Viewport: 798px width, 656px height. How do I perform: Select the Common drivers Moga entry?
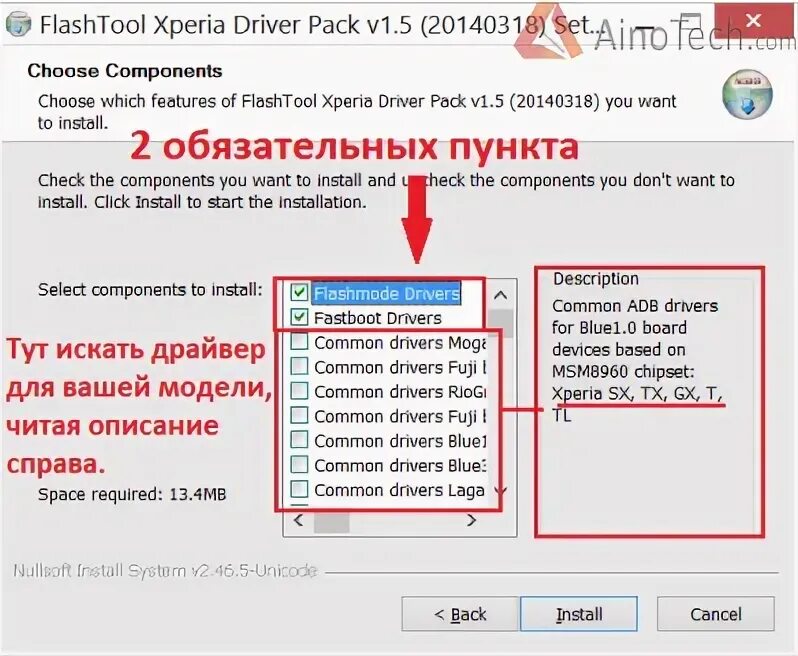(x=400, y=343)
